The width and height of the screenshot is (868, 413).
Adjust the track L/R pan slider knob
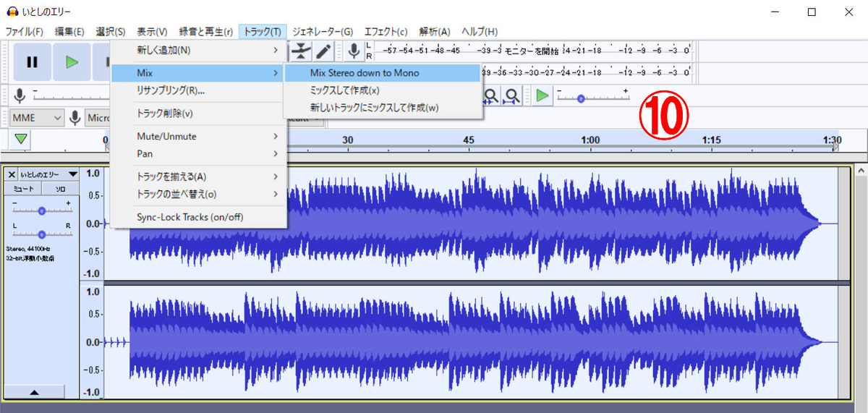pos(42,234)
